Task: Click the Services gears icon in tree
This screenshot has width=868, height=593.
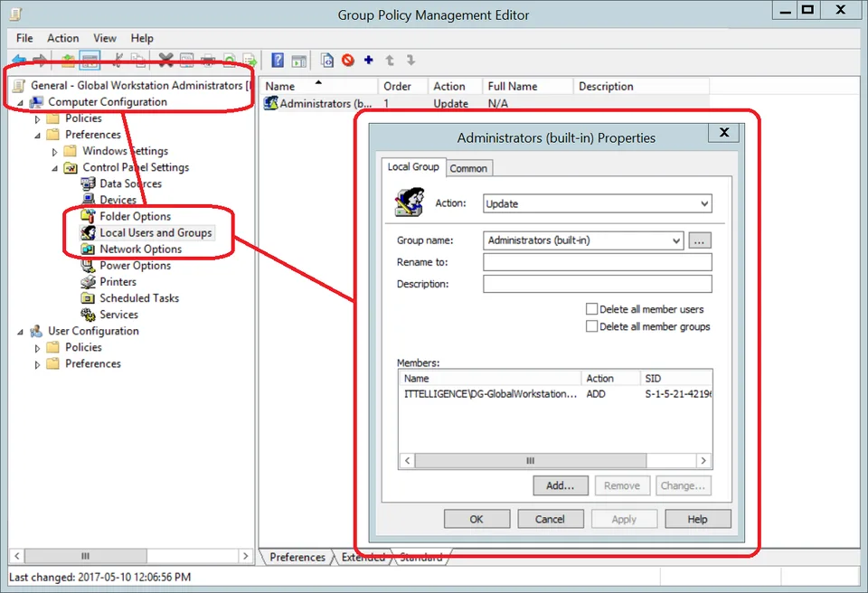Action: [88, 315]
